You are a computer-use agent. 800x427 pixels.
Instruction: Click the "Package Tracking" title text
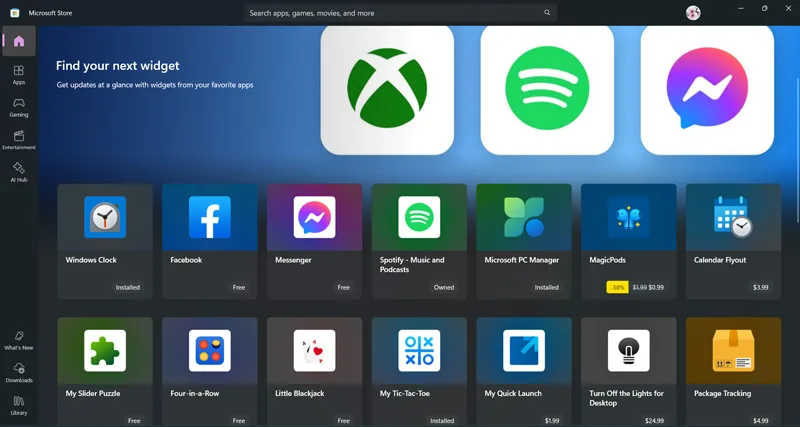[722, 393]
